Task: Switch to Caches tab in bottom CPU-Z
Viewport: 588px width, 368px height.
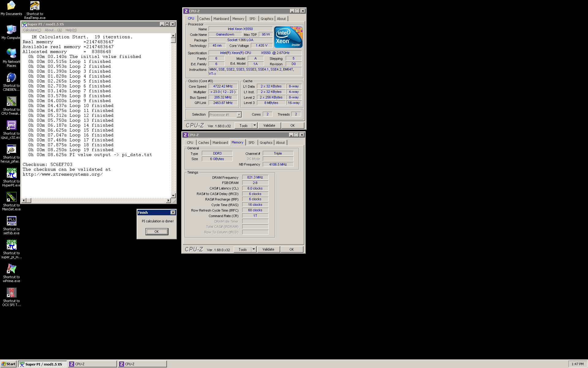Action: (x=203, y=143)
